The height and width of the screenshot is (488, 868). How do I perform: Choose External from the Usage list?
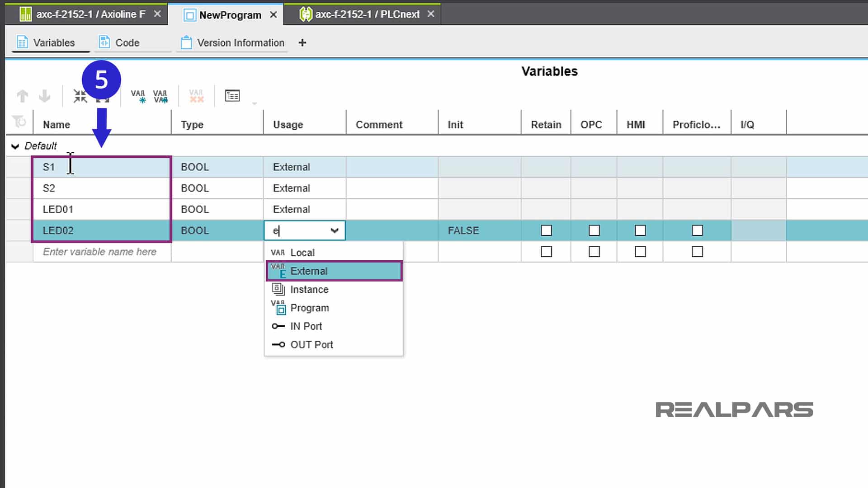coord(334,271)
